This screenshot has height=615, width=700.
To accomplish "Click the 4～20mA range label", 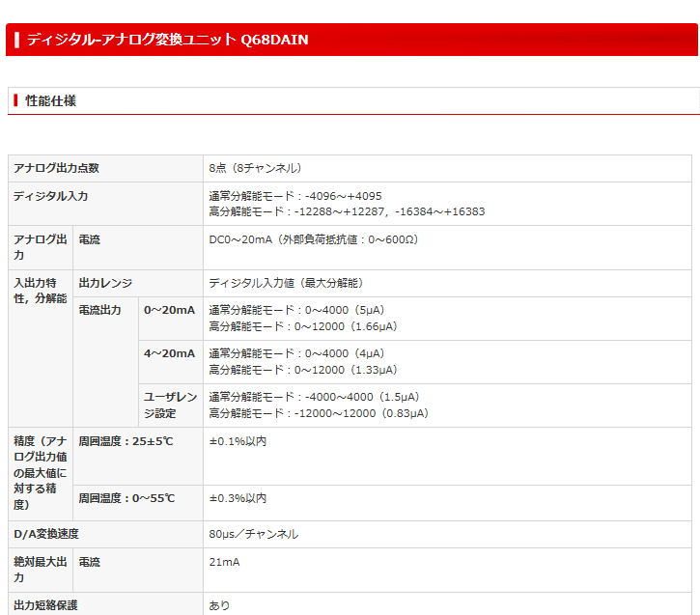I will (x=169, y=353).
